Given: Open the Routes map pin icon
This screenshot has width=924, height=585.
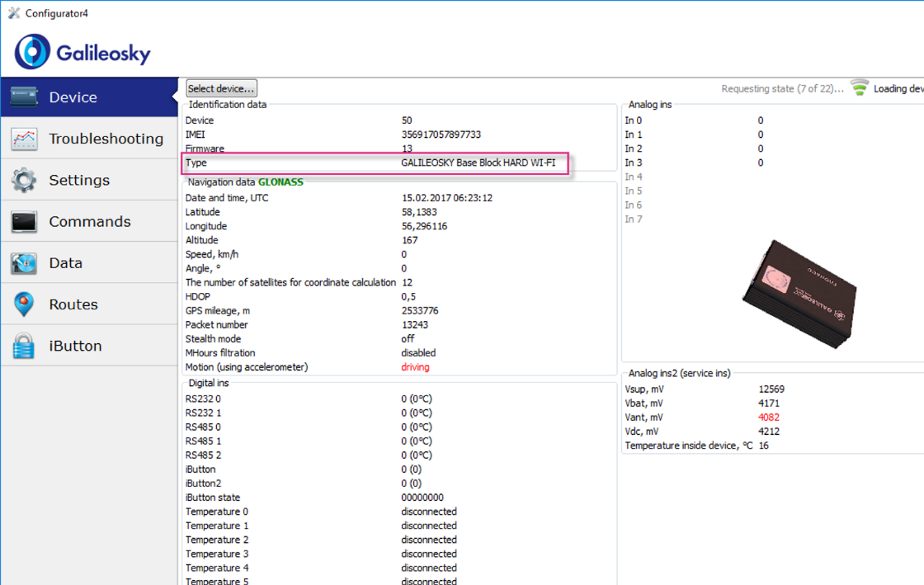Looking at the screenshot, I should [x=24, y=304].
